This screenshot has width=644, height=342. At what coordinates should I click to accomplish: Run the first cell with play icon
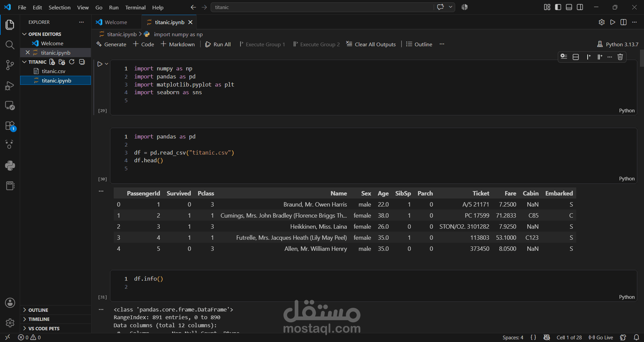(100, 64)
